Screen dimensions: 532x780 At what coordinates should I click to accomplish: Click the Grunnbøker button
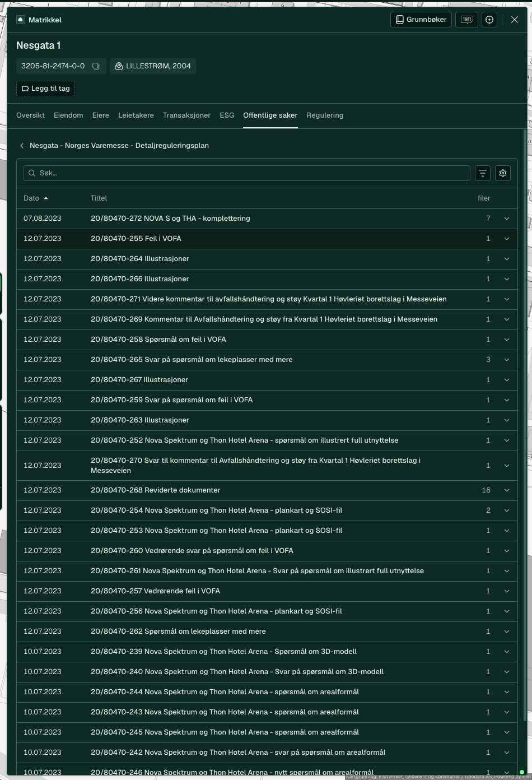pyautogui.click(x=421, y=20)
